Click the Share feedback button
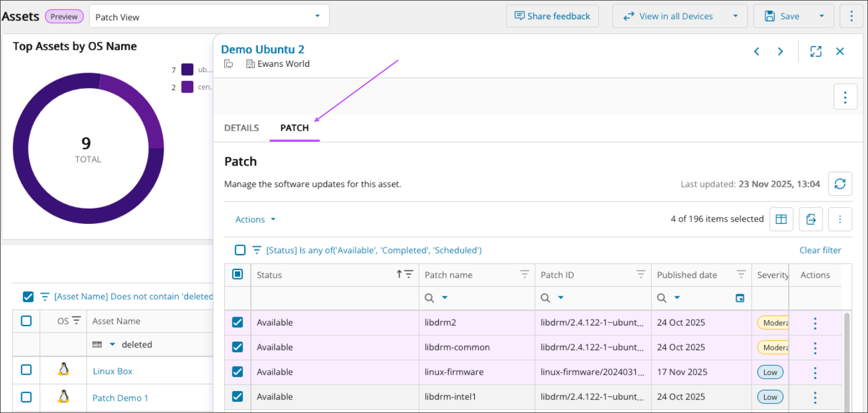This screenshot has width=868, height=413. (x=552, y=17)
